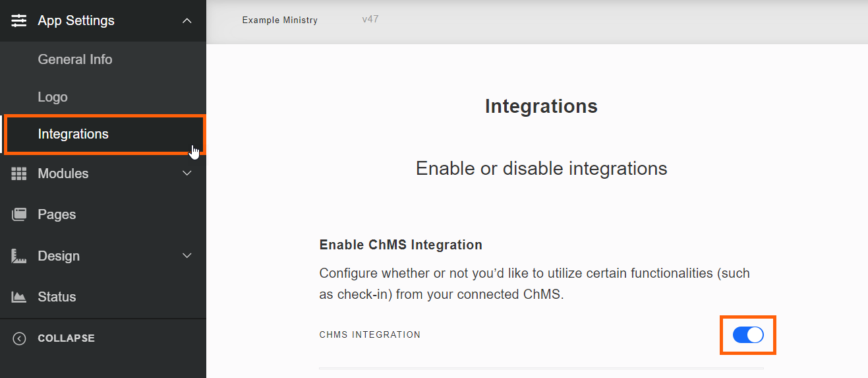Open the Pages section label
The width and height of the screenshot is (868, 378).
coord(57,214)
